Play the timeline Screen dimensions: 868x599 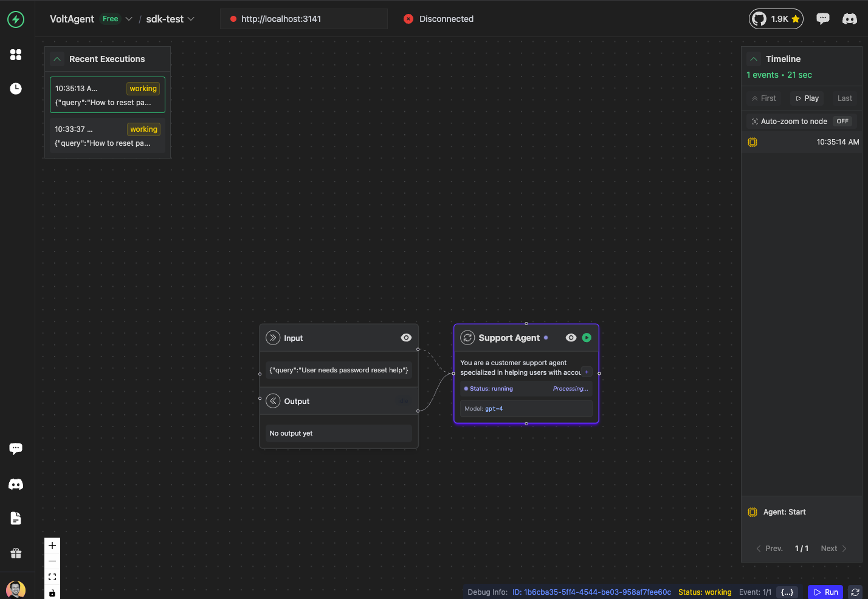807,98
